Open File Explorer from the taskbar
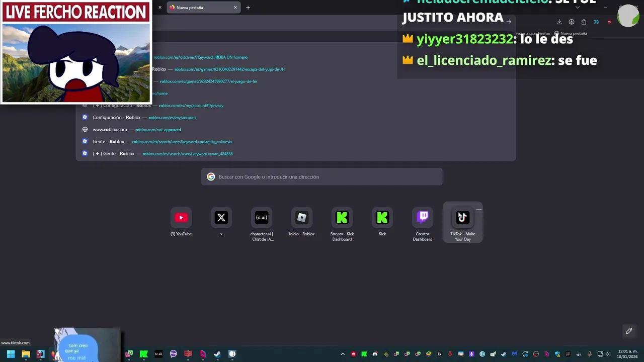 click(26, 354)
